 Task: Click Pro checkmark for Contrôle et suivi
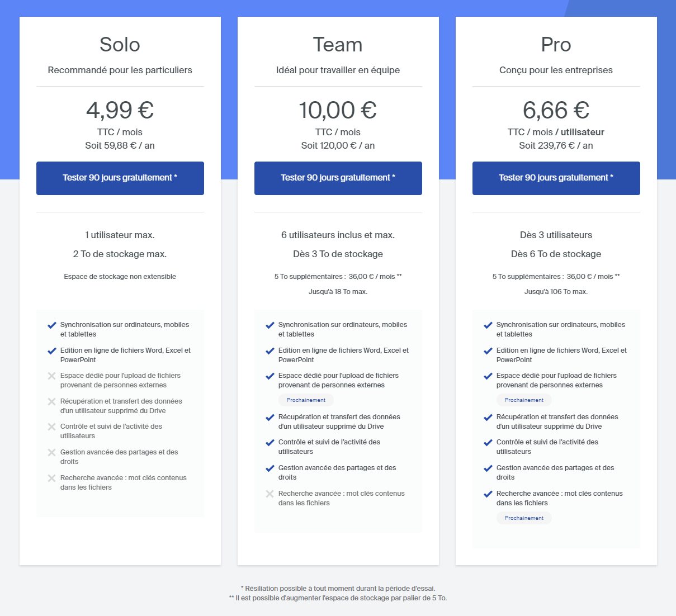[x=488, y=442]
